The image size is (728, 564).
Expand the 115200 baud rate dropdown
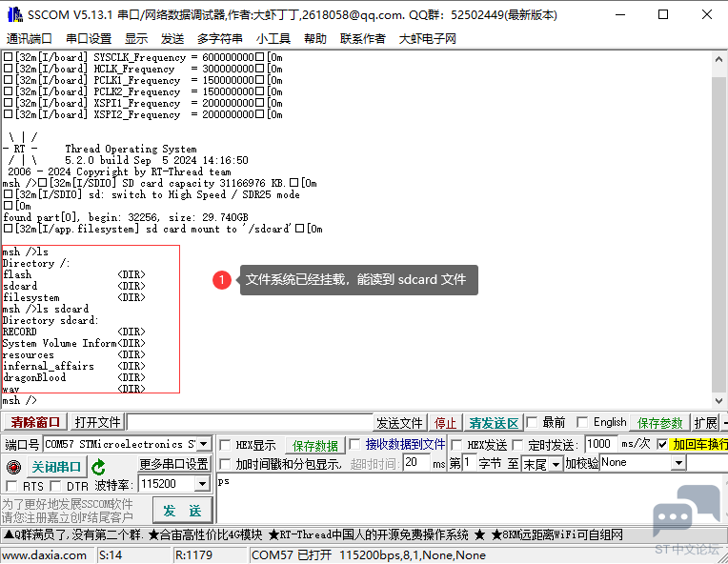[201, 484]
